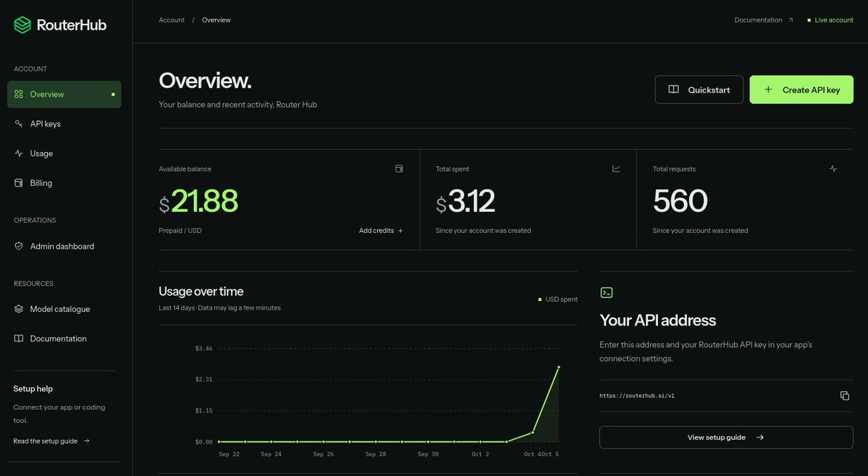Click the plus icon in Create API key
This screenshot has width=868, height=476.
click(x=768, y=90)
